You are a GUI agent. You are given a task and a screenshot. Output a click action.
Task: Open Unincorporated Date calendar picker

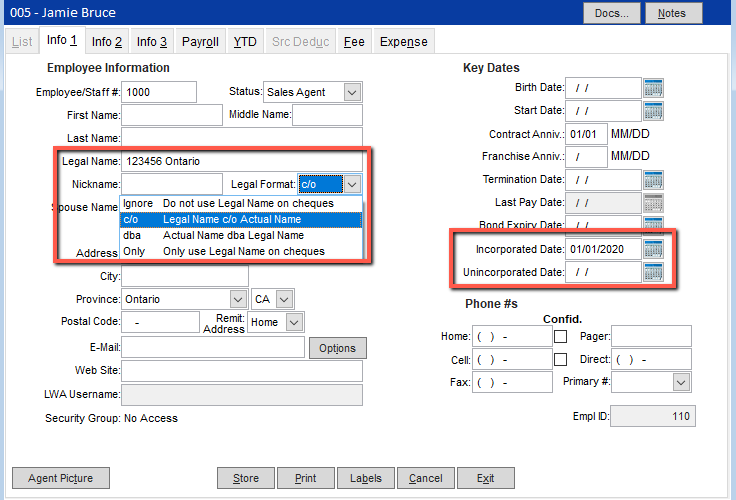coord(653,272)
